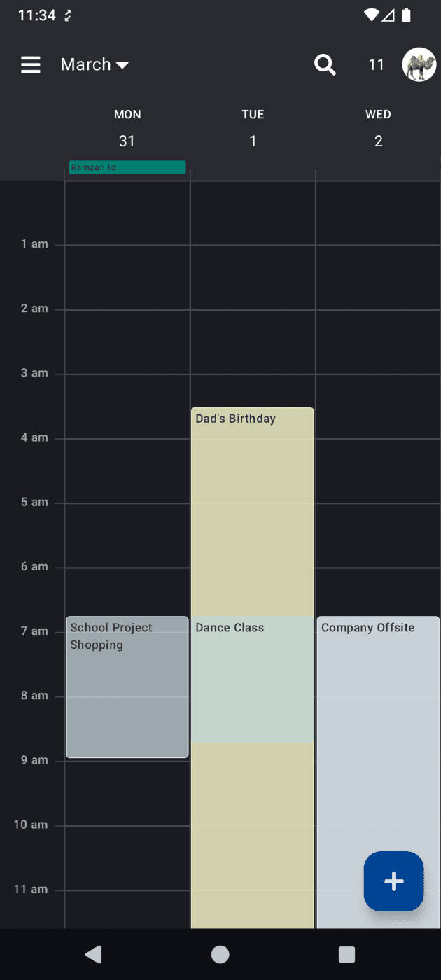
Task: Expand the March month dropdown
Action: [x=95, y=65]
